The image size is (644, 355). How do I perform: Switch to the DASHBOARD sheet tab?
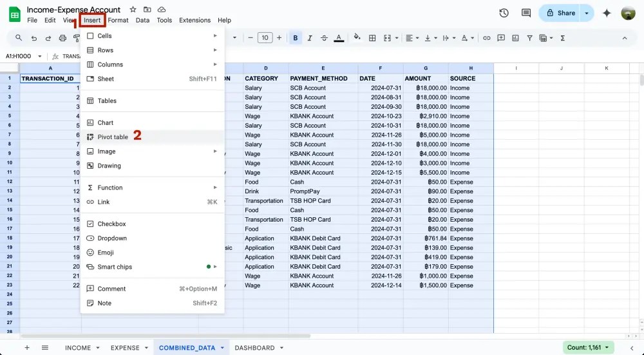[254, 348]
